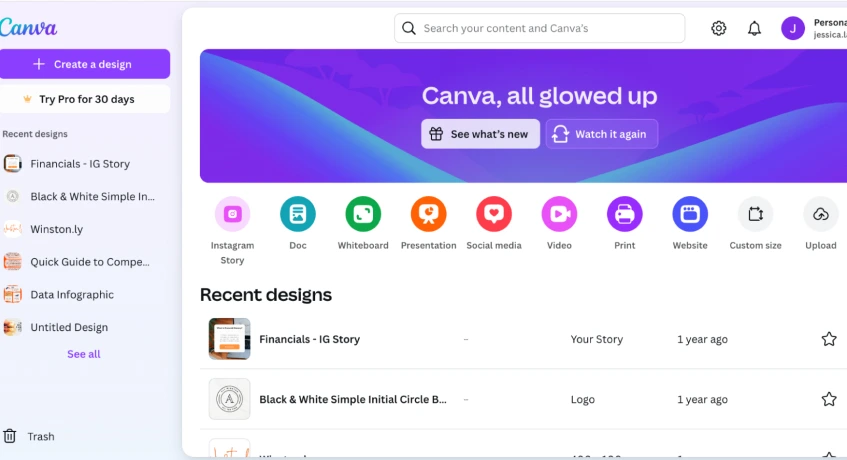
Task: Select the Doc design icon
Action: tap(298, 214)
